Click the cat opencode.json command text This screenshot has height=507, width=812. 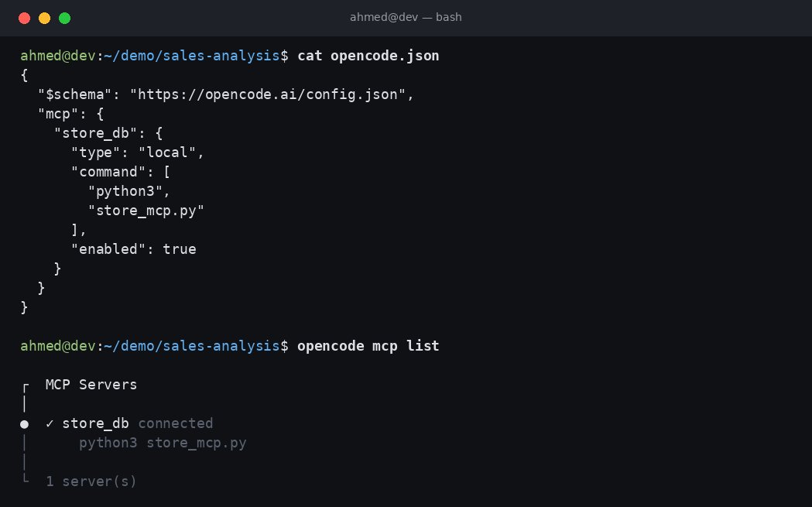(x=368, y=56)
